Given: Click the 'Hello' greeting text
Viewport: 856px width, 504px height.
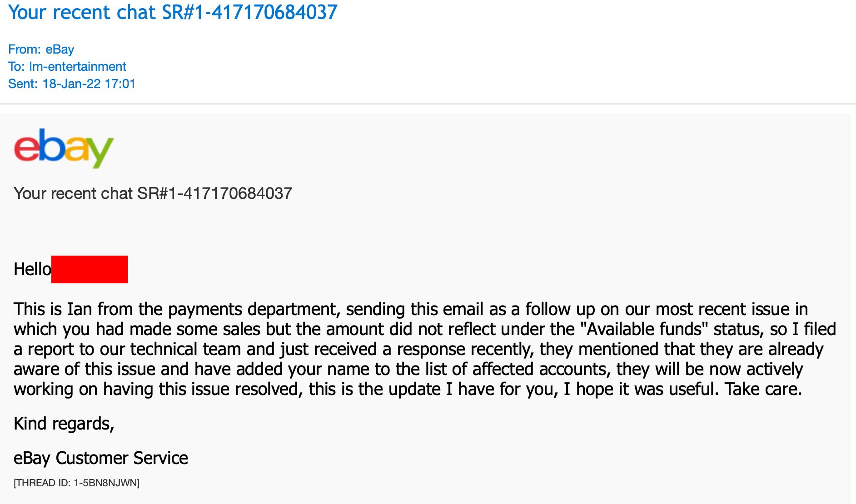Looking at the screenshot, I should pos(32,269).
